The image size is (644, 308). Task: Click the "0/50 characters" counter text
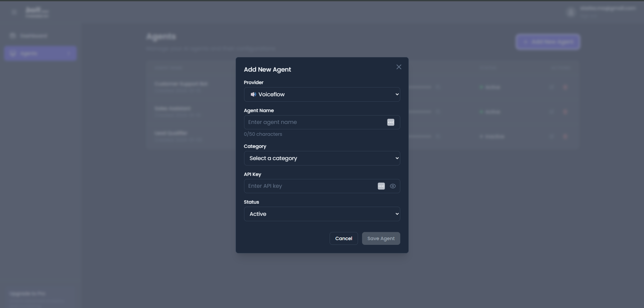pos(263,134)
